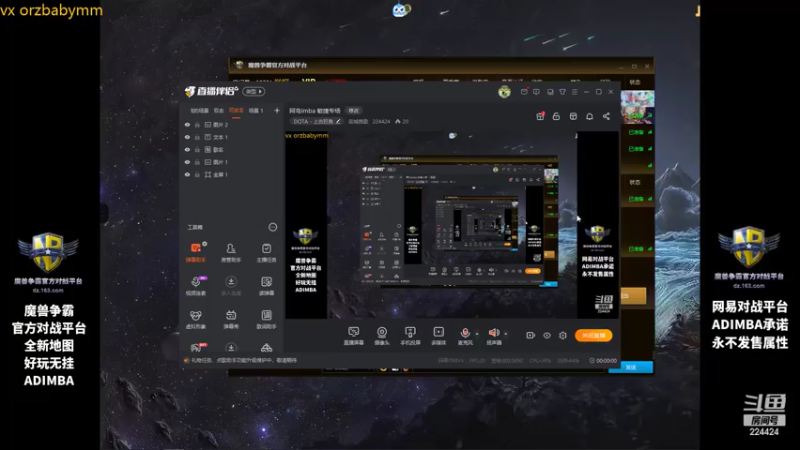Select 文本 1 source layer name

point(220,137)
